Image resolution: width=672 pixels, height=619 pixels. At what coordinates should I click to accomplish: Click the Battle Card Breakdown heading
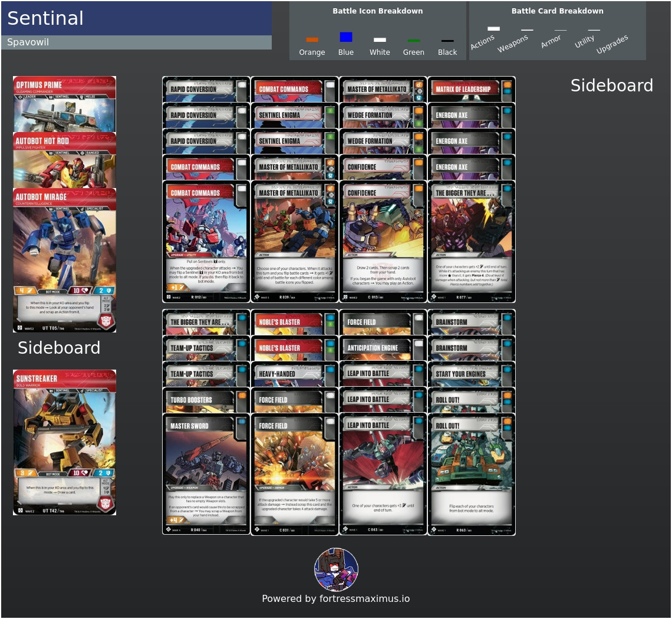tap(558, 11)
